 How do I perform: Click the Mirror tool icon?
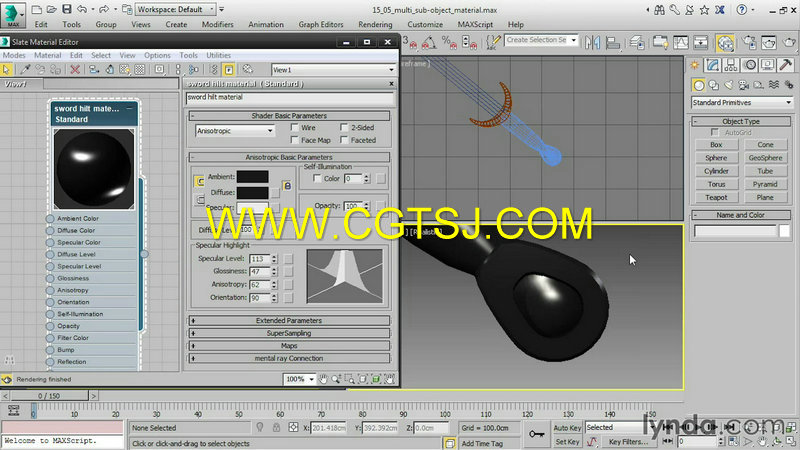pos(592,42)
